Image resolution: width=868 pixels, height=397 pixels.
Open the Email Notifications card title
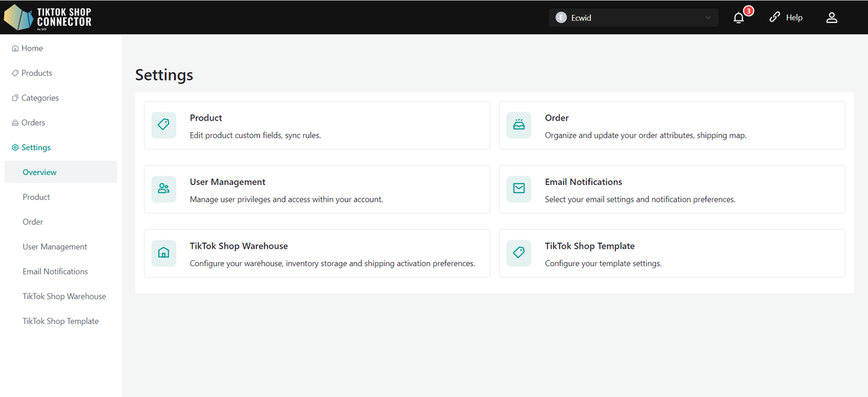point(584,182)
